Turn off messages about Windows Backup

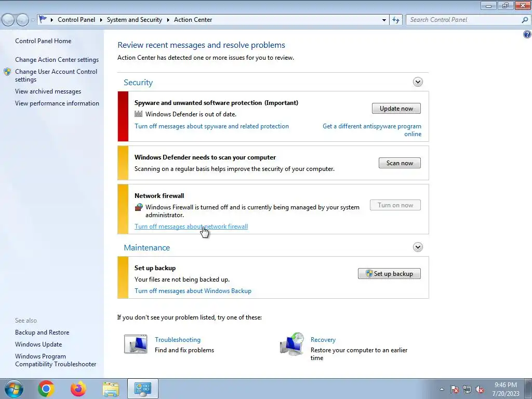(193, 291)
